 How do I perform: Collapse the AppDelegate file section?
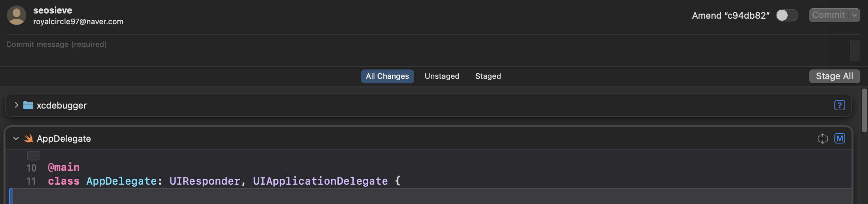[16, 139]
